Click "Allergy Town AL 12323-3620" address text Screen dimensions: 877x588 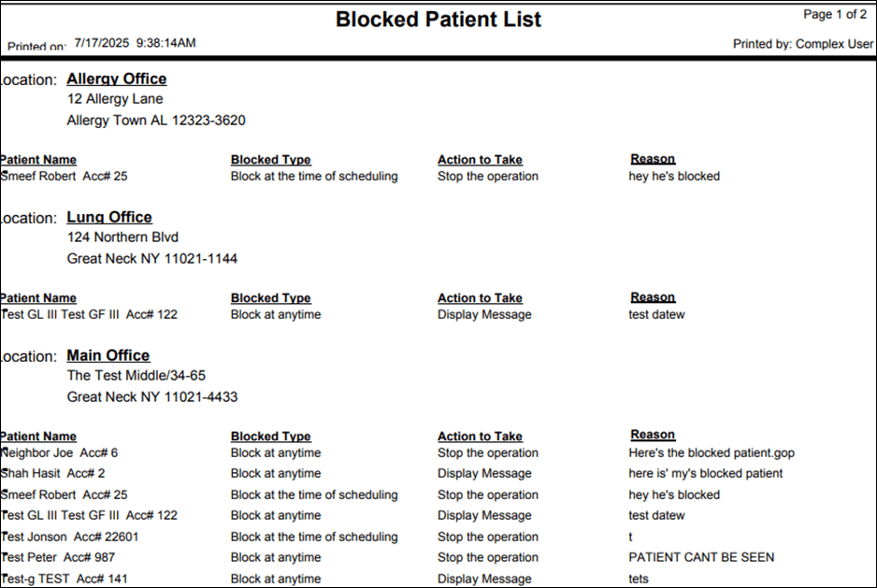(156, 121)
